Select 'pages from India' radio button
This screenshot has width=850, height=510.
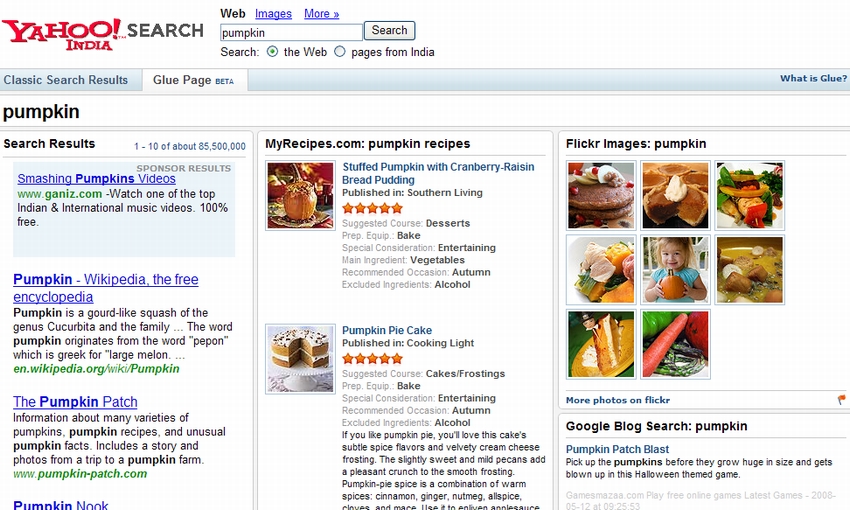pos(339,51)
